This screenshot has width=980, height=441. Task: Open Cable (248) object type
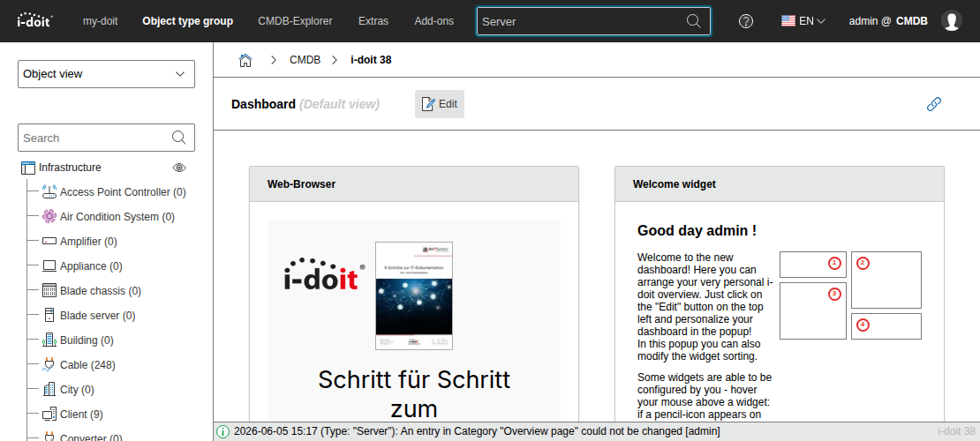[87, 365]
